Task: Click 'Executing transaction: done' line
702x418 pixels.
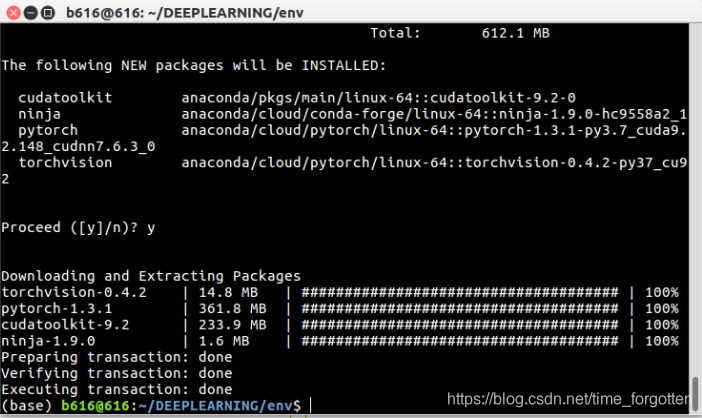Action: pyautogui.click(x=117, y=389)
